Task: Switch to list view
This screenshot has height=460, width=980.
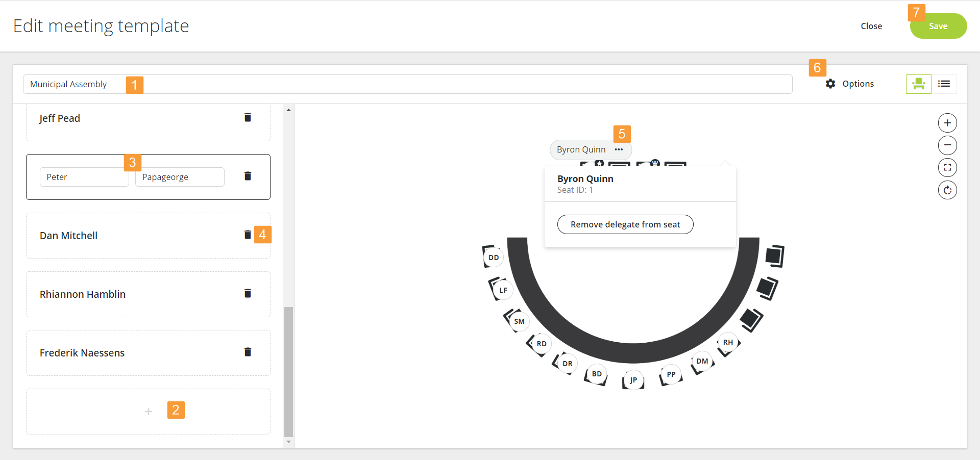Action: (944, 84)
